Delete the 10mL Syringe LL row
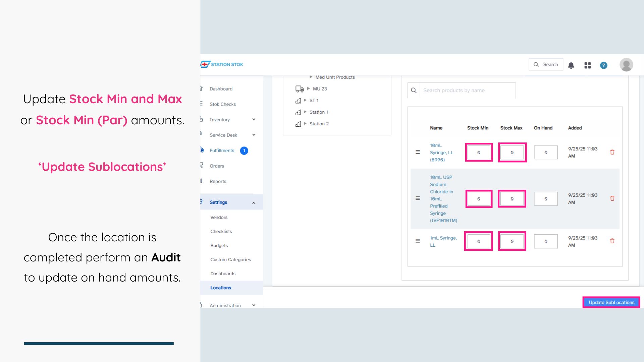 (x=612, y=152)
